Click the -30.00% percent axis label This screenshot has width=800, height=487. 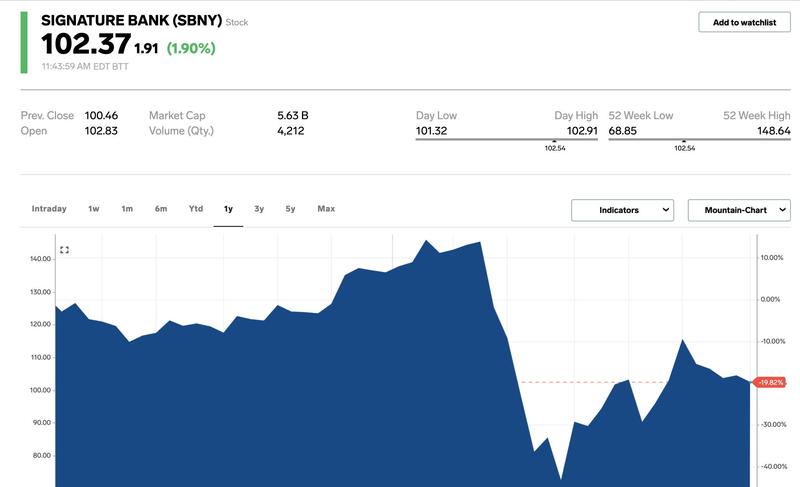click(x=773, y=424)
